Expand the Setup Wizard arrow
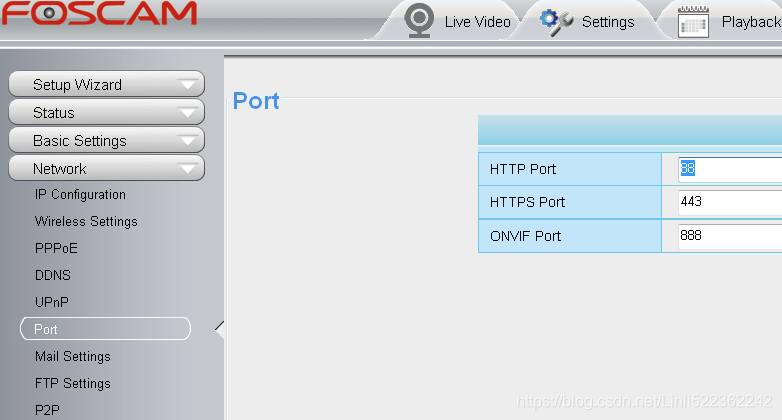This screenshot has height=420, width=782. pos(188,85)
